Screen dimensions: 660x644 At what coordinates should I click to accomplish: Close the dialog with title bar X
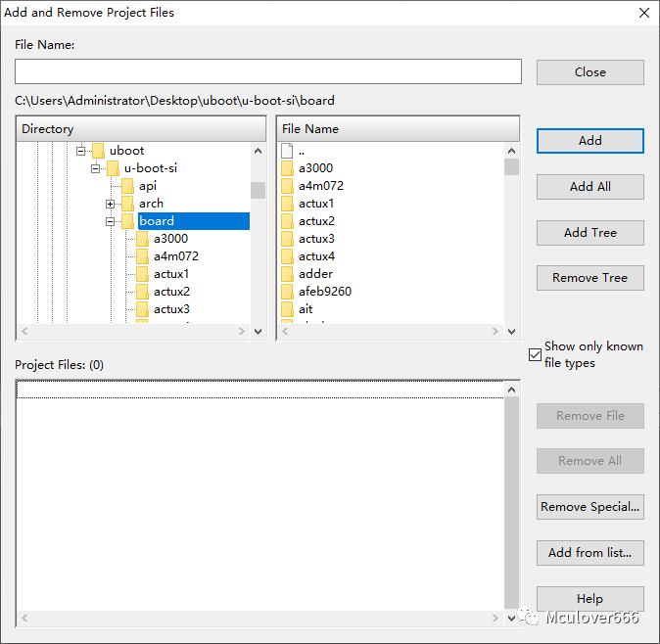(x=644, y=13)
